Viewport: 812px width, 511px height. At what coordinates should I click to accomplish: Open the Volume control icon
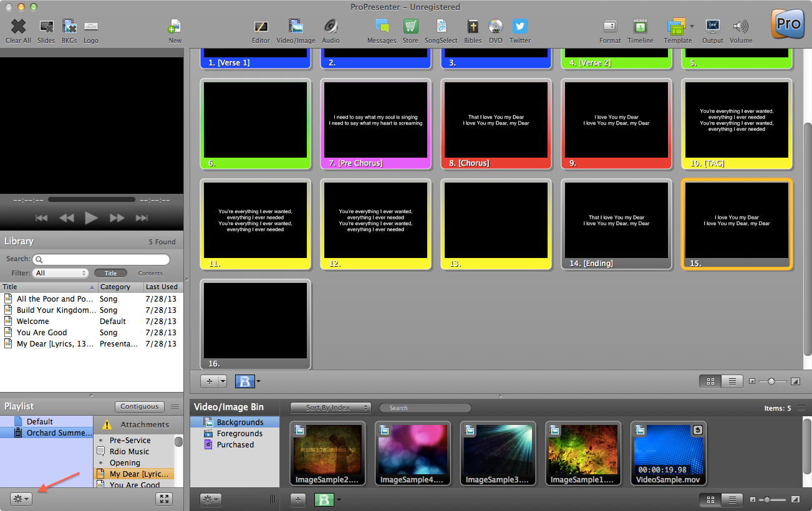[x=741, y=26]
